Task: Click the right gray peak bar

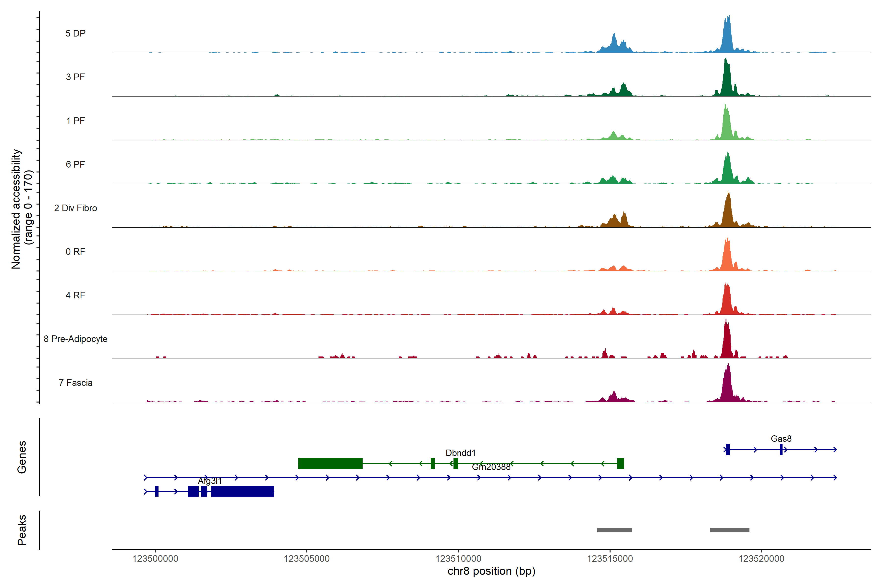Action: click(729, 530)
